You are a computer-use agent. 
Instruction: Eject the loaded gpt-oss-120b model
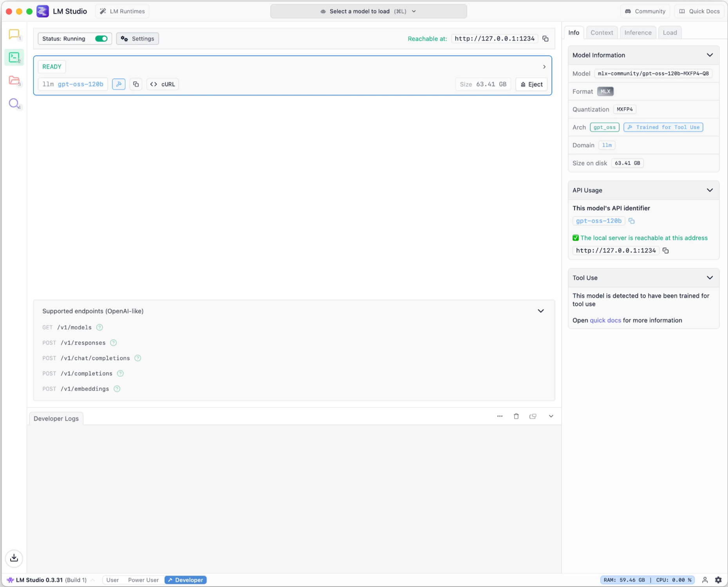531,84
